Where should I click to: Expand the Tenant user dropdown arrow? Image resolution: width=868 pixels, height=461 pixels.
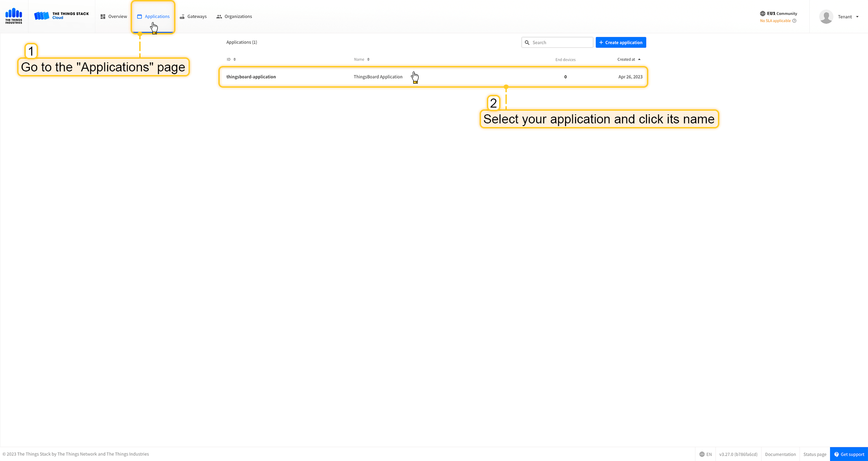pos(857,17)
